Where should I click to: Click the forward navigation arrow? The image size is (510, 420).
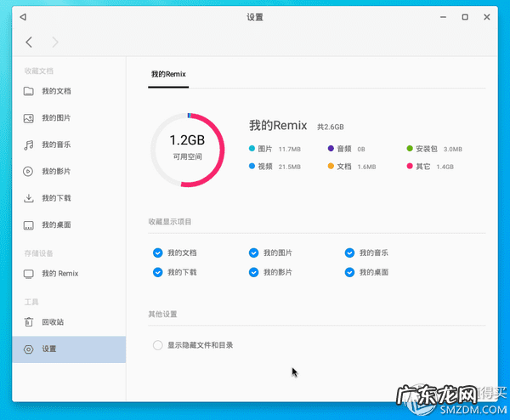(x=55, y=42)
